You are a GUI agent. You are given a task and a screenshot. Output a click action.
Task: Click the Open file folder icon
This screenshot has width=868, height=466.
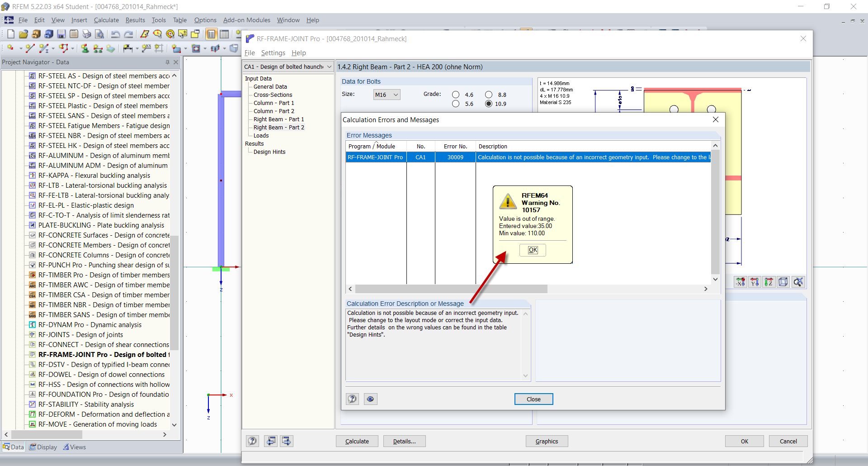24,34
